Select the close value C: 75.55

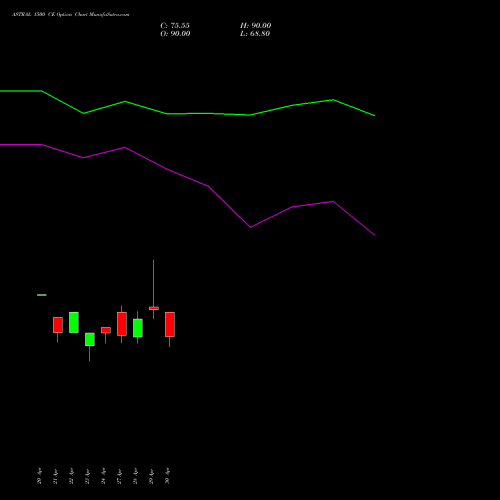click(175, 26)
